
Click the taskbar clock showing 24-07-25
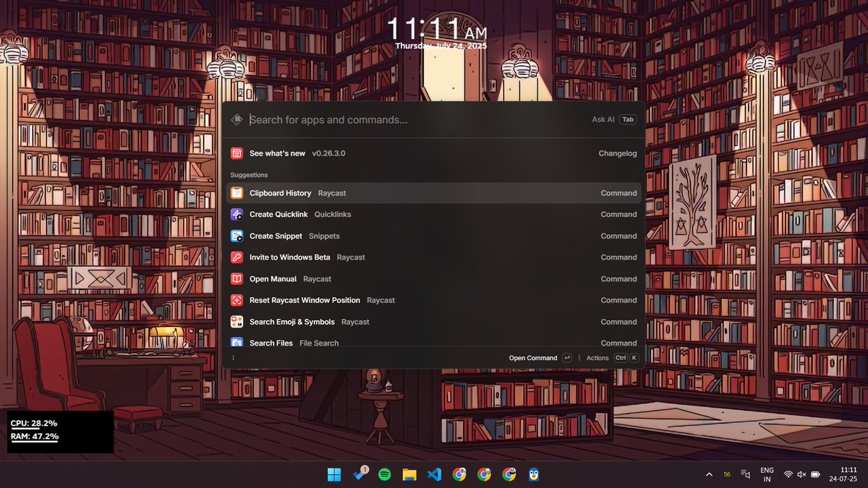843,474
